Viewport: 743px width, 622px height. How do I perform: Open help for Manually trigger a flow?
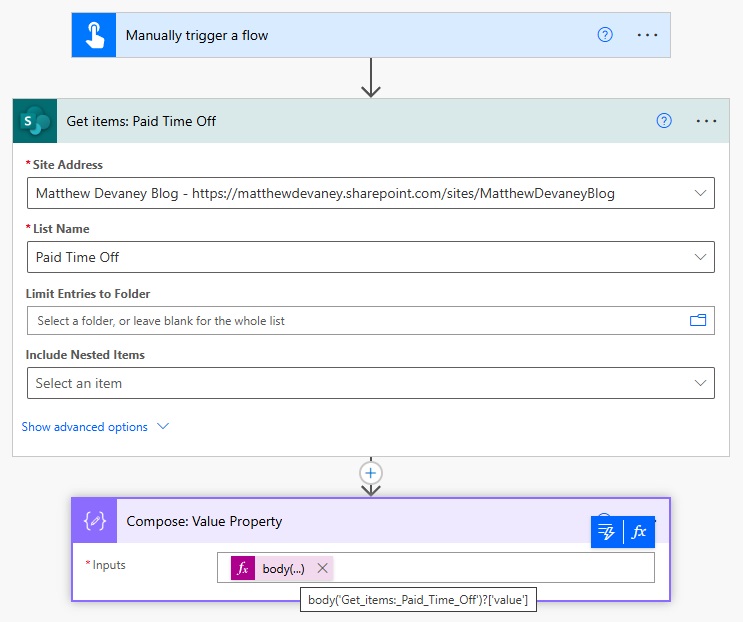[604, 34]
